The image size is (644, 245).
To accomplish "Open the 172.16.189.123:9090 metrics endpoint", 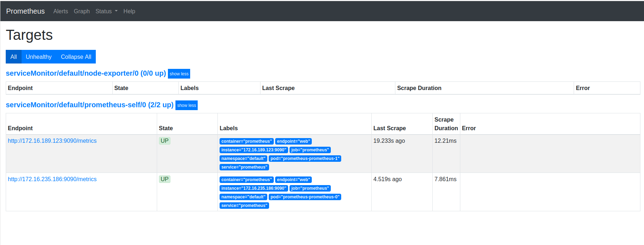I will point(52,141).
